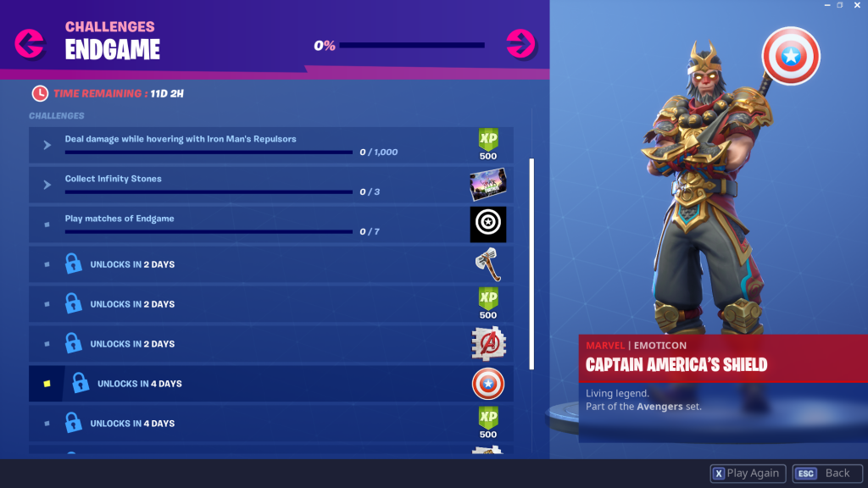Select the last Unlocks in 4 Days row
This screenshot has height=488, width=868.
pyautogui.click(x=271, y=424)
